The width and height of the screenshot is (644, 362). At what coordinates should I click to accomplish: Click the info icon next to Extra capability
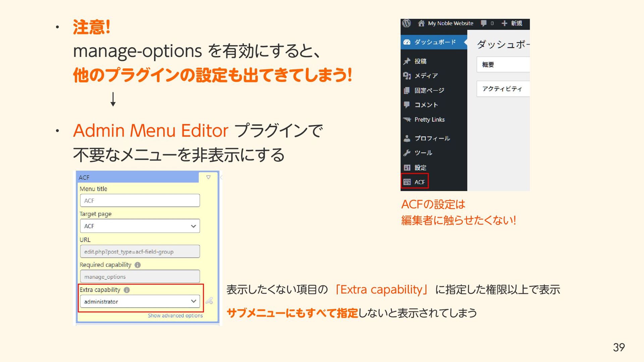click(127, 290)
